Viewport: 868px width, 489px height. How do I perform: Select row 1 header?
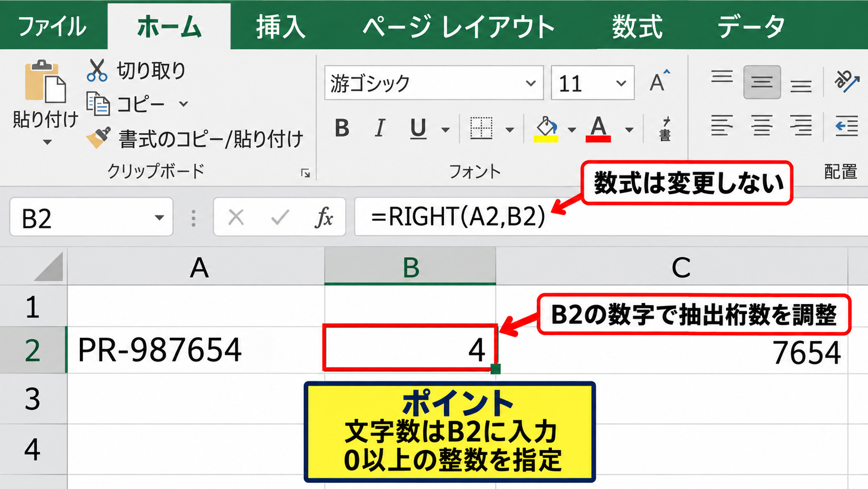coord(33,307)
